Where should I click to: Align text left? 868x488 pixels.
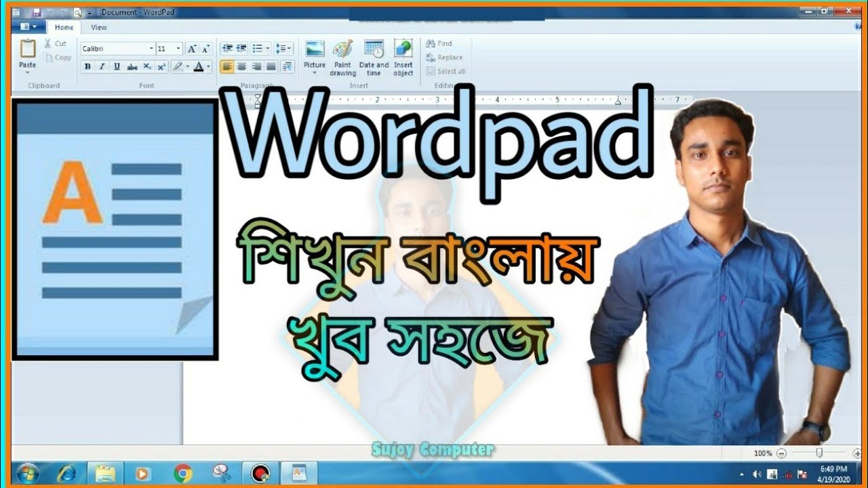(x=227, y=66)
